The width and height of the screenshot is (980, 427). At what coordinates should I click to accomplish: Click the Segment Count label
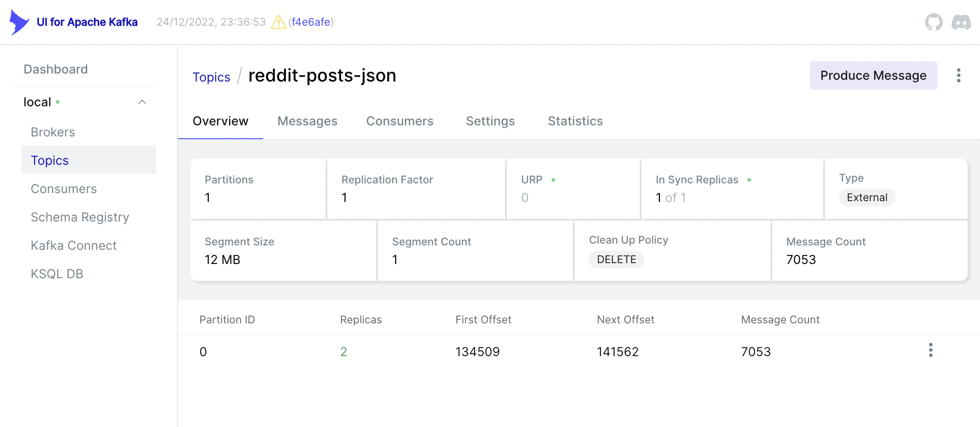(x=432, y=242)
